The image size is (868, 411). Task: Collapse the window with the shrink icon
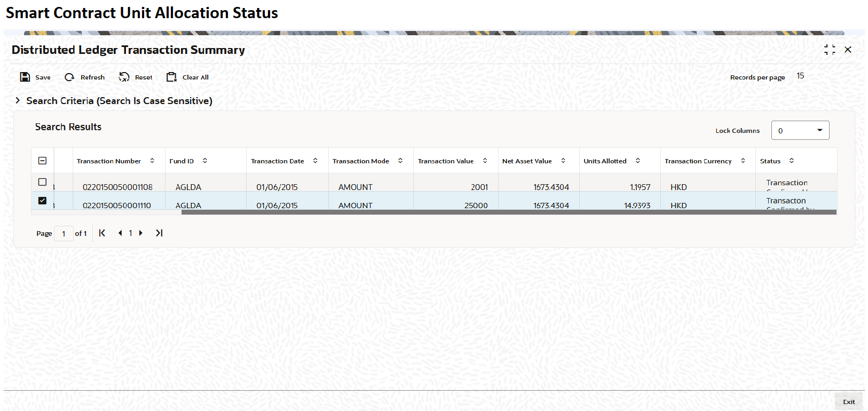tap(830, 50)
